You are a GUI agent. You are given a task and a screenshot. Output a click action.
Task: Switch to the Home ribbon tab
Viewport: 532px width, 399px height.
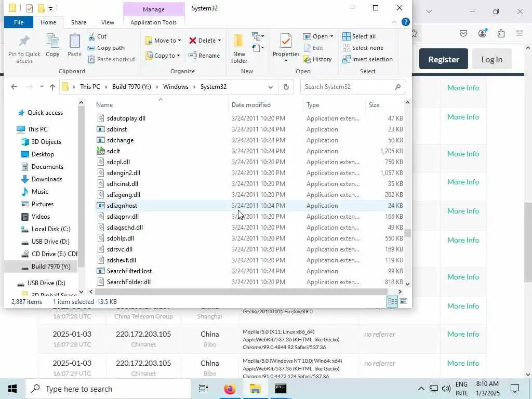(x=48, y=22)
